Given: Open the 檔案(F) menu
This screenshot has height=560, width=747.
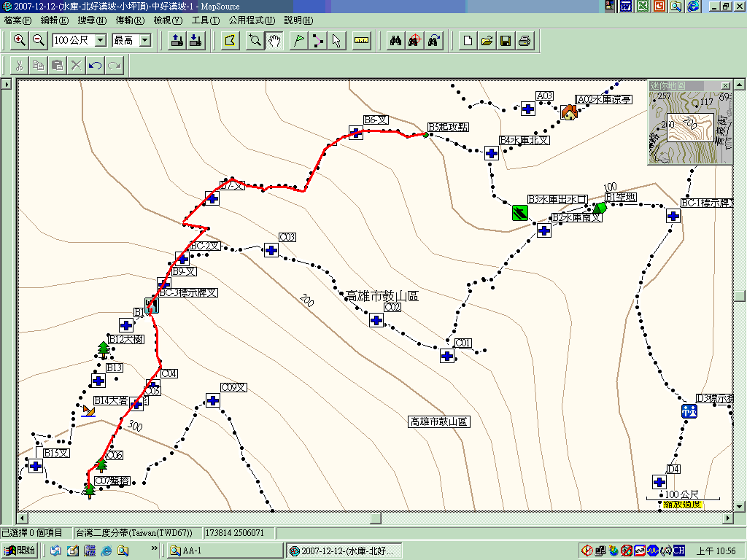Looking at the screenshot, I should tap(18, 20).
